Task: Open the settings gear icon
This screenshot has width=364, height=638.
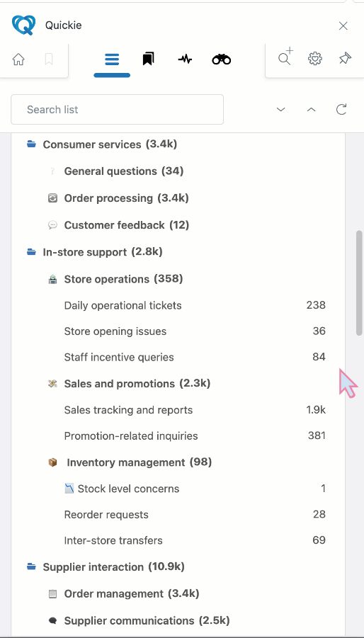Action: (315, 59)
